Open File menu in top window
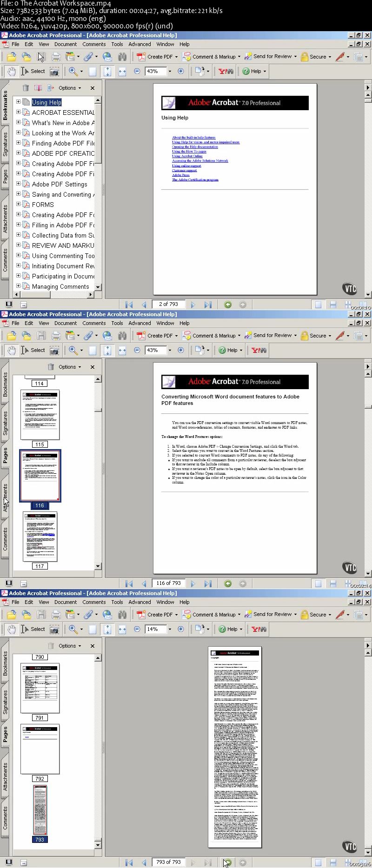This screenshot has width=372, height=868. 15,44
